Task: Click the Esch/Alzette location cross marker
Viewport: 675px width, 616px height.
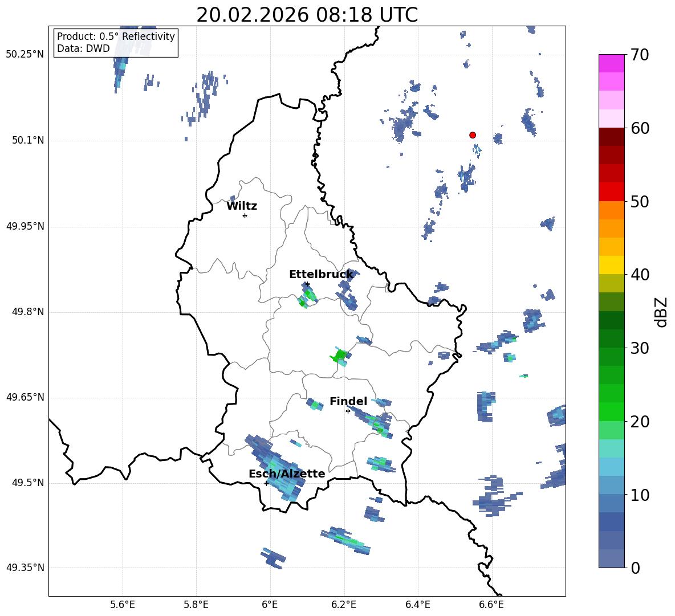Action: [x=266, y=483]
